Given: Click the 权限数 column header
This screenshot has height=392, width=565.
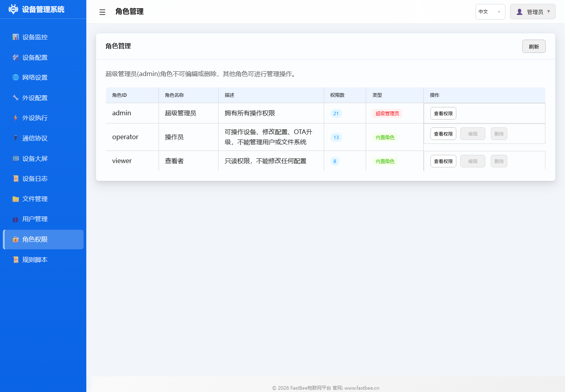Looking at the screenshot, I should (x=345, y=95).
